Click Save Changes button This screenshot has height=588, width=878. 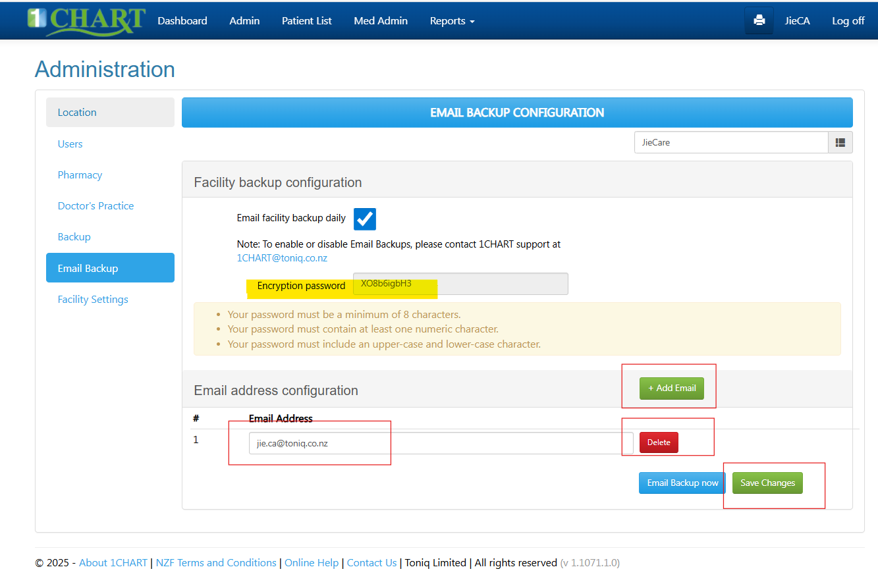coord(767,483)
